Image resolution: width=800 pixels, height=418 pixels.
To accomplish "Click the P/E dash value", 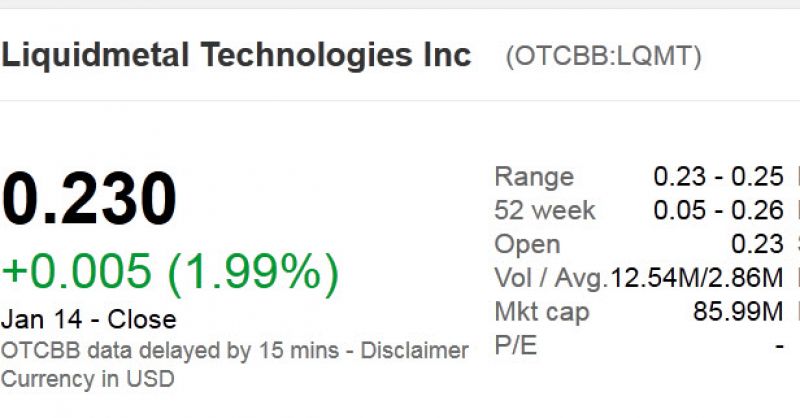I will click(x=779, y=347).
